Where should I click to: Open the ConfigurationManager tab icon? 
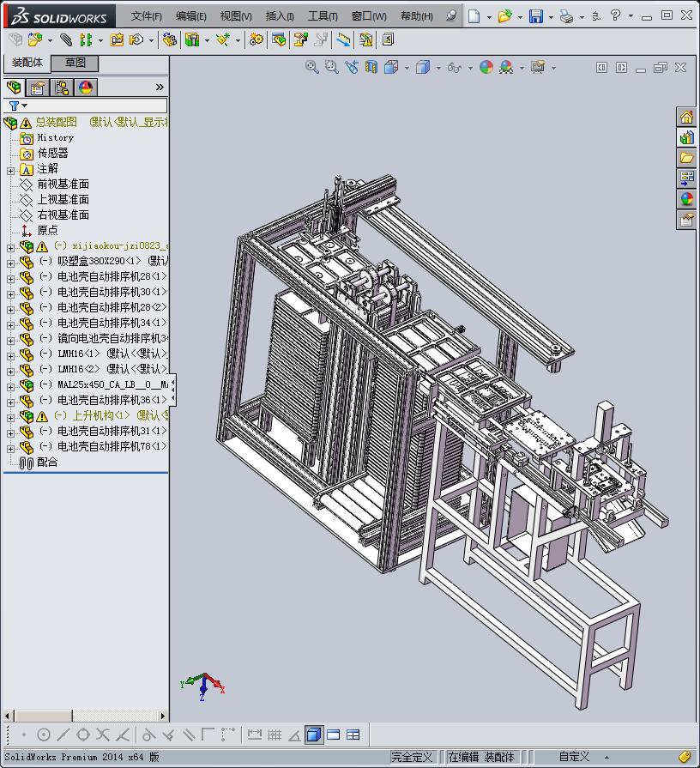62,88
